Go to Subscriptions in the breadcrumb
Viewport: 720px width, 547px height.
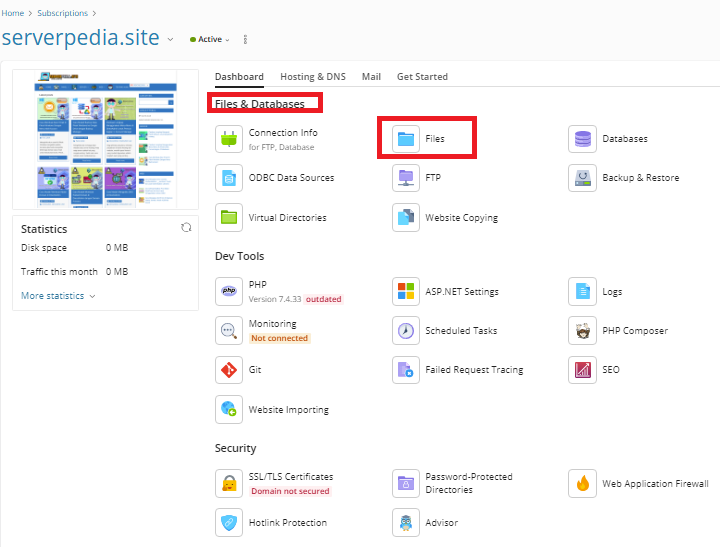tap(61, 13)
